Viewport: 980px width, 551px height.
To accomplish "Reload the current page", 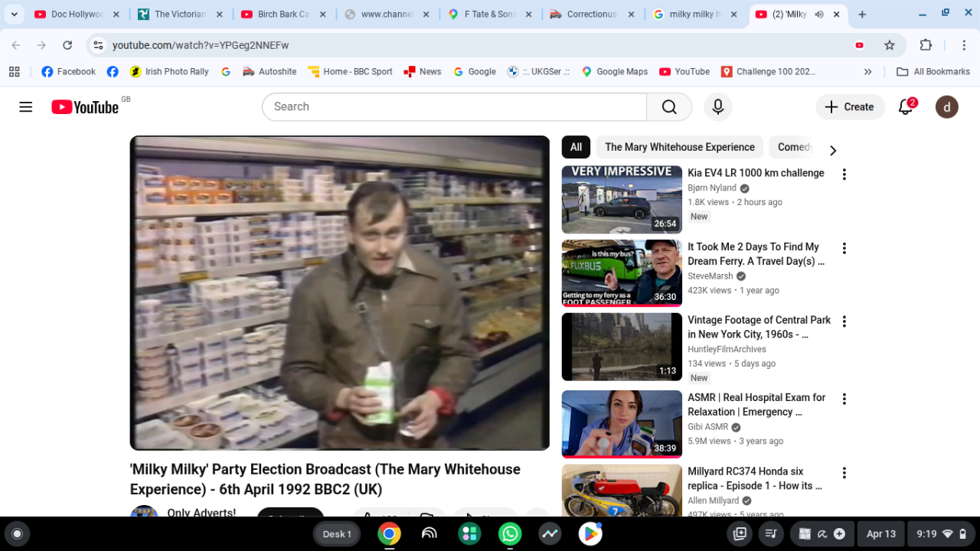I will pos(67,45).
